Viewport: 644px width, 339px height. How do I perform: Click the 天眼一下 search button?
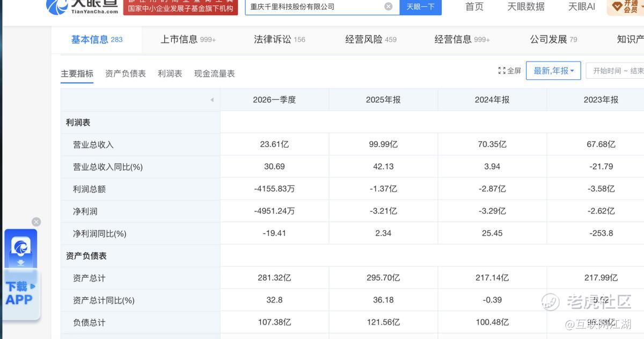(420, 7)
